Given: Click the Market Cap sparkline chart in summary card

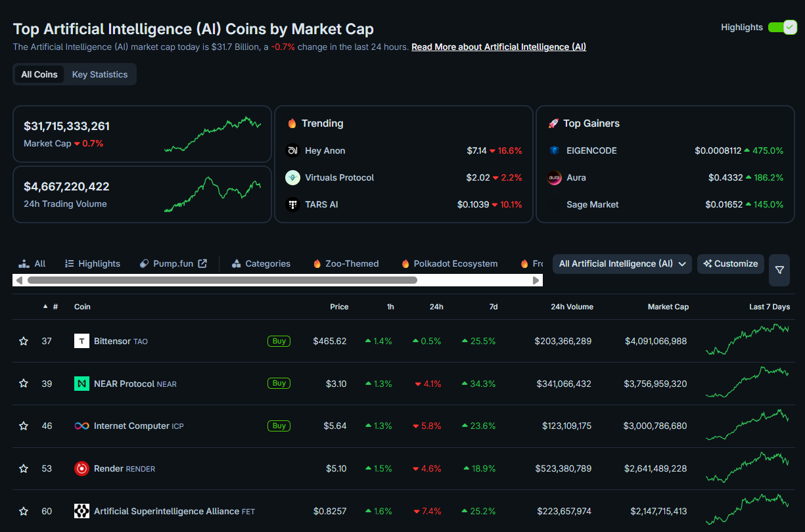Looking at the screenshot, I should pyautogui.click(x=212, y=134).
